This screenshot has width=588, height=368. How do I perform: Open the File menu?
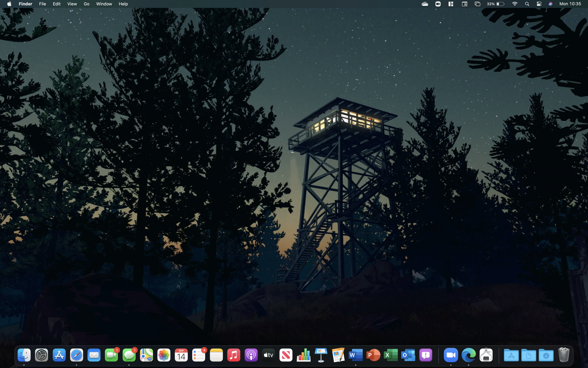click(x=43, y=4)
